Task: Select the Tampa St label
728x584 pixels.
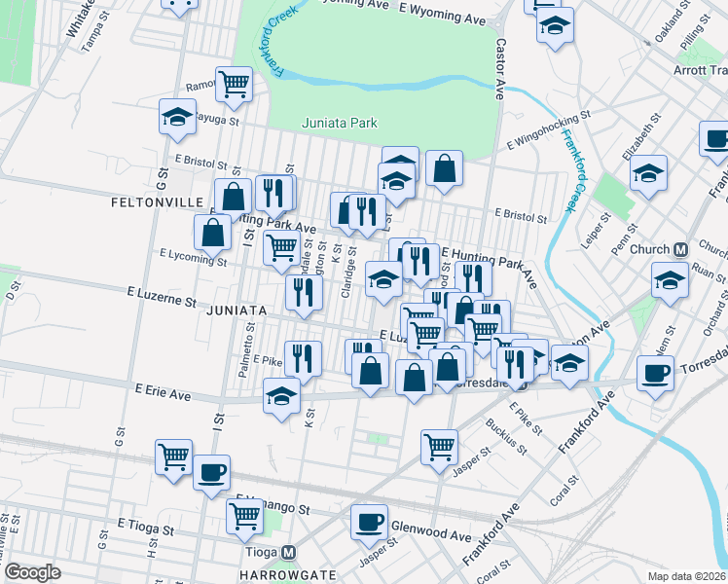Action: (95, 32)
